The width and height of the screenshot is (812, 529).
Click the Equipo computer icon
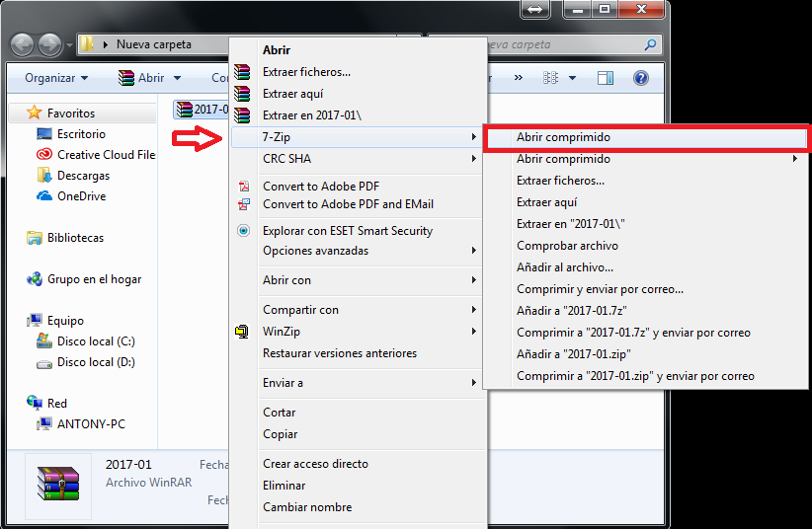(35, 321)
